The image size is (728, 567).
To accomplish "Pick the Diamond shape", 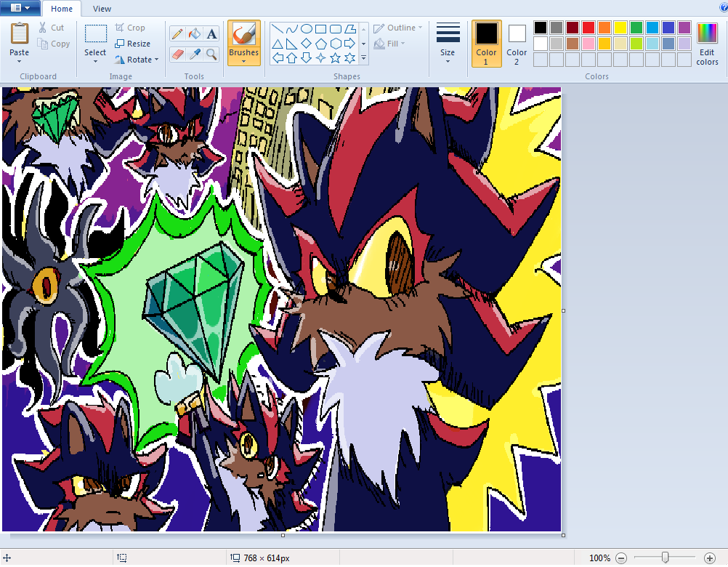I will 307,44.
